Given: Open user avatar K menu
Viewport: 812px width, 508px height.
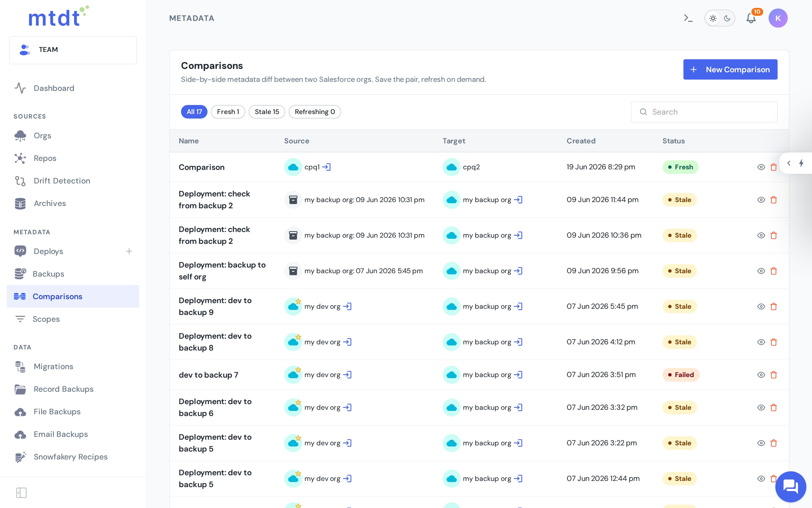Looking at the screenshot, I should pos(778,18).
